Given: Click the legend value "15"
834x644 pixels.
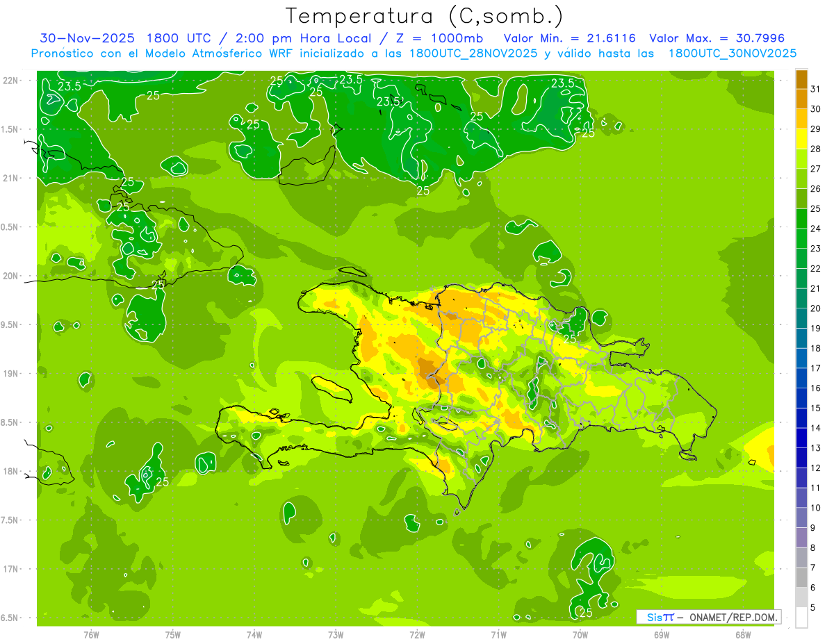Looking at the screenshot, I should [816, 408].
